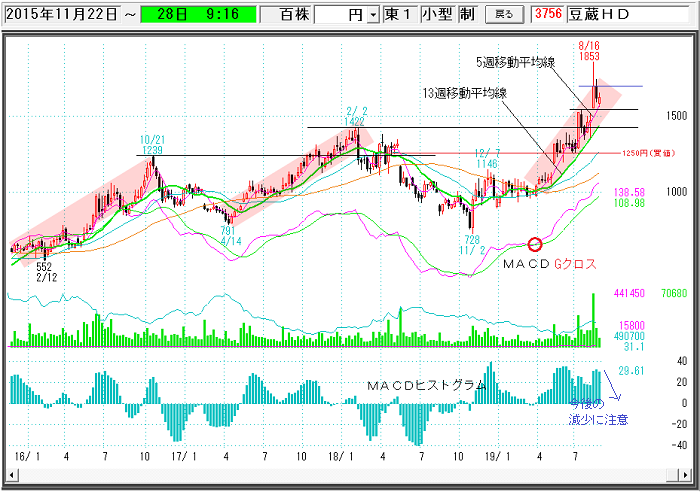Click the 552 2/12 low price marker
The image size is (700, 492).
point(43,274)
